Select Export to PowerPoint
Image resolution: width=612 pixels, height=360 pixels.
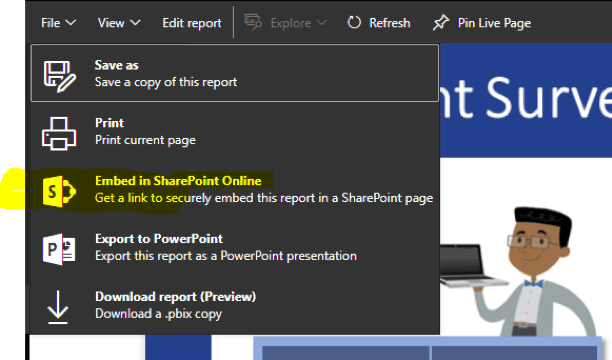[235, 247]
